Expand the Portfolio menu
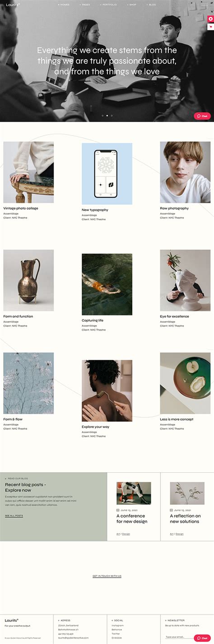Viewport: 214px width, 644px height. click(108, 5)
